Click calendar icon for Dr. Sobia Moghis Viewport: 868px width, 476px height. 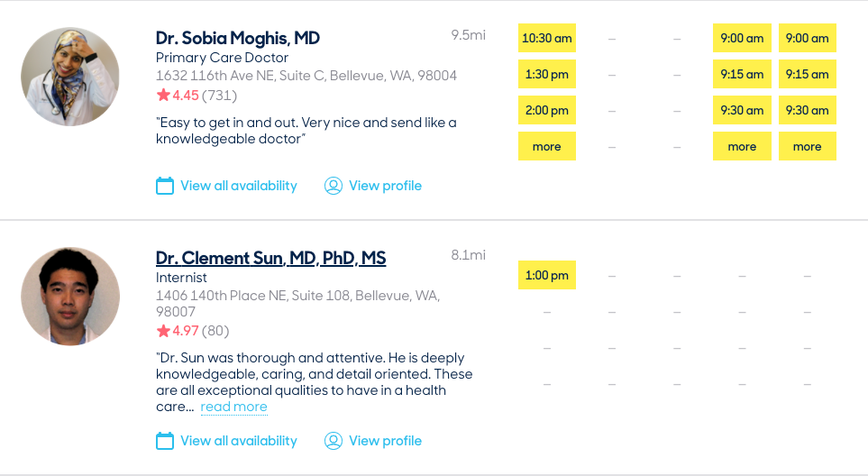coord(165,186)
